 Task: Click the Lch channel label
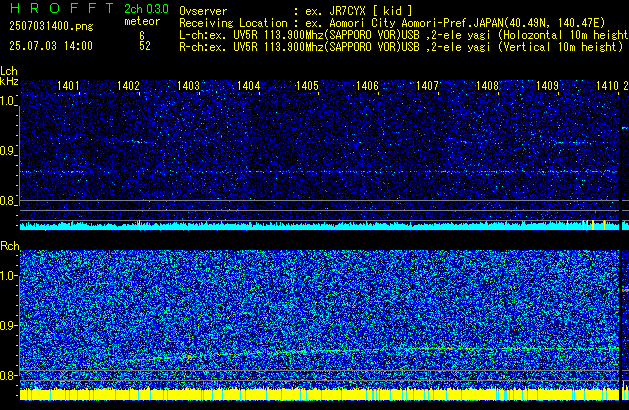[9, 71]
